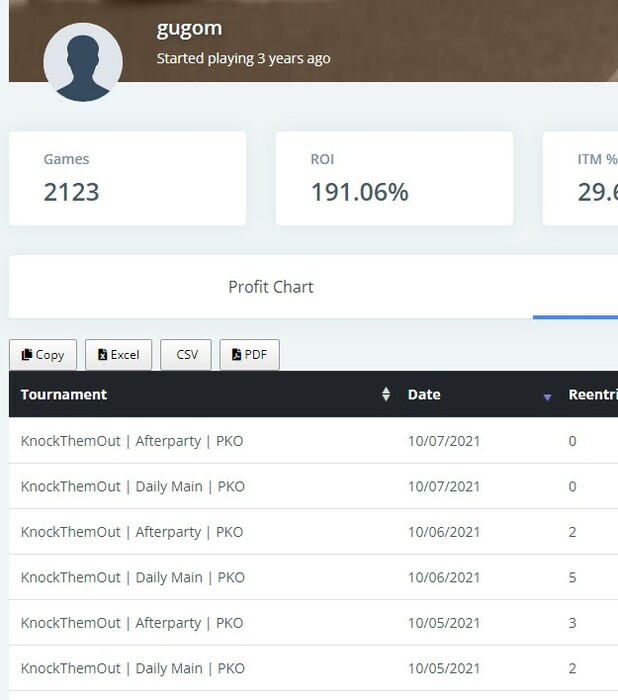Select Daily Main PKO row dated 10/07/2021

132,487
